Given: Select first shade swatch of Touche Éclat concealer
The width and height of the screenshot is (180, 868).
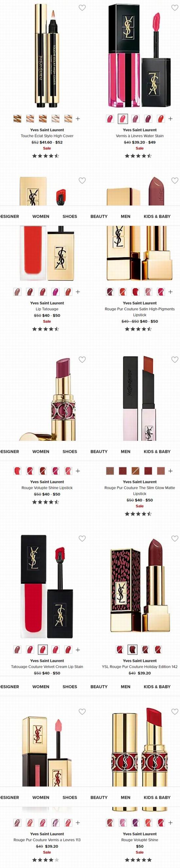Looking at the screenshot, I should pyautogui.click(x=17, y=118).
